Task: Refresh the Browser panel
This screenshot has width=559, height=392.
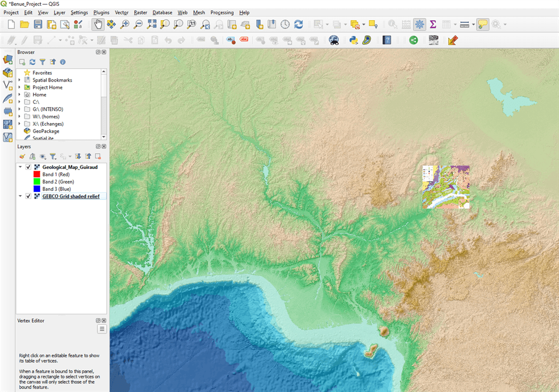Action: (x=32, y=62)
